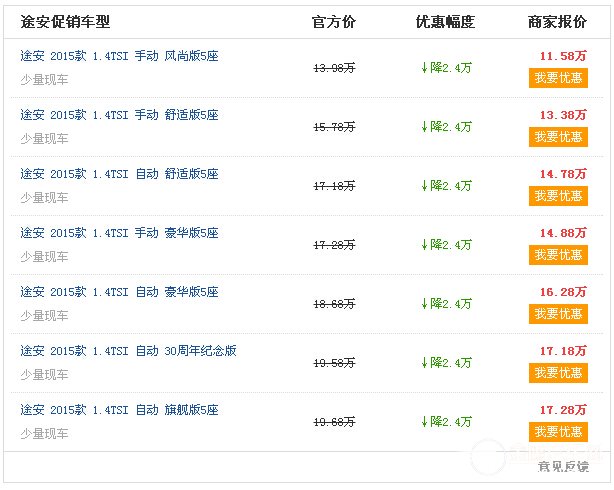Open 途安 1.4TSI 手动 风尚版5座 link
Screen dimensions: 614x490
119,56
